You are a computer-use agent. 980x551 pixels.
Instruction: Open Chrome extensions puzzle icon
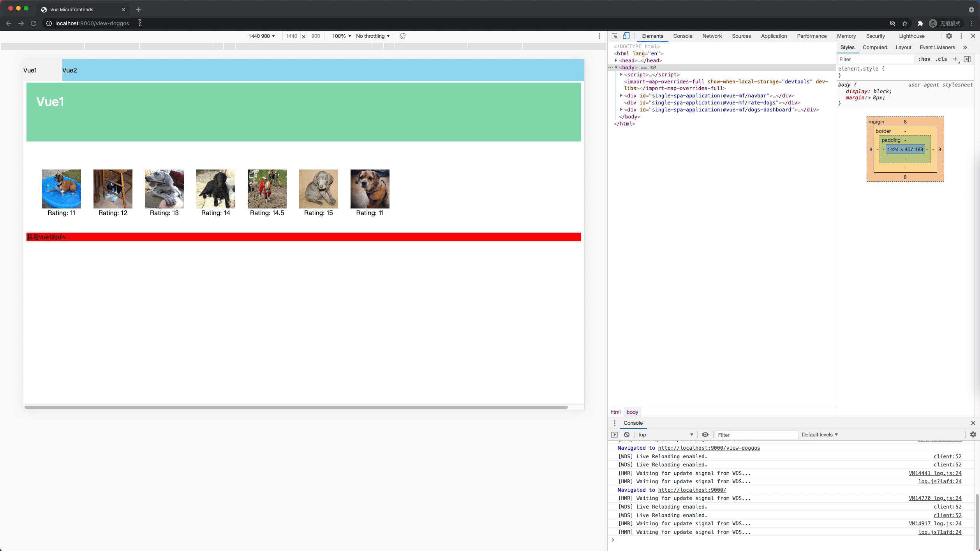click(x=920, y=23)
